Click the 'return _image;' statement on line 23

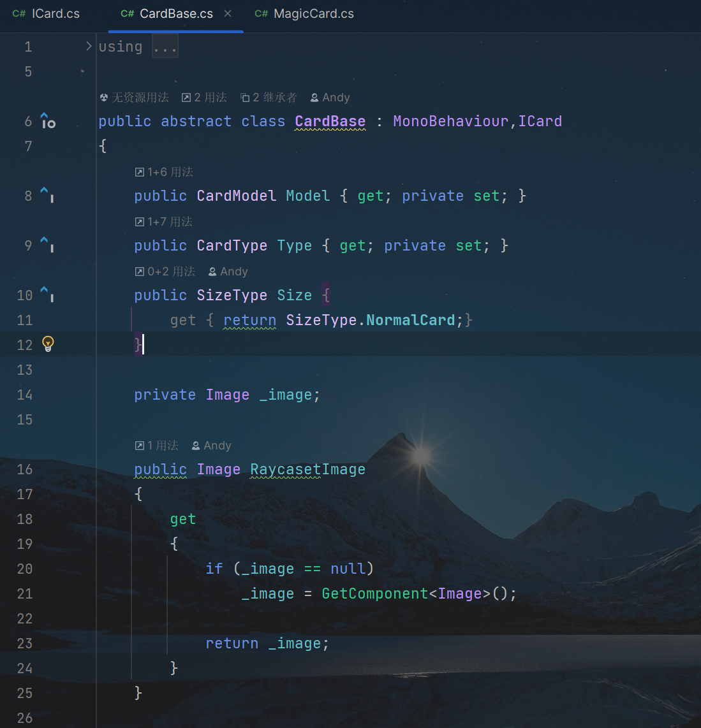(267, 643)
